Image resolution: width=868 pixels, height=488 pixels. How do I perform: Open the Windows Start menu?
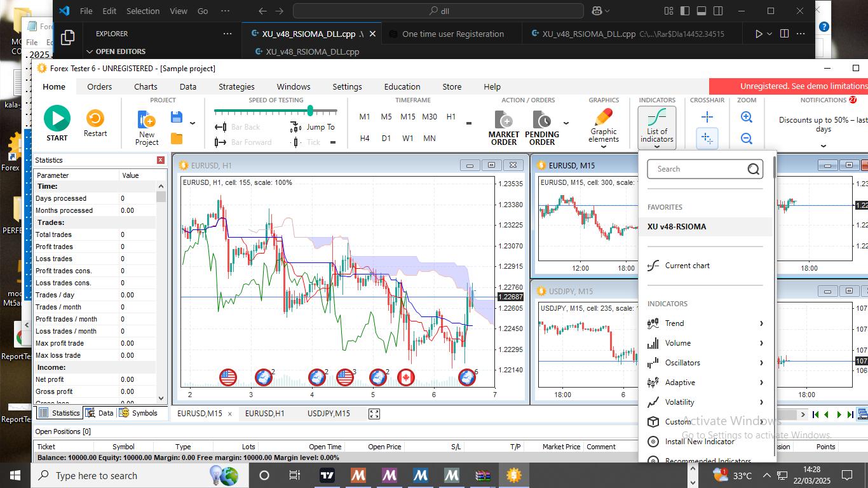pyautogui.click(x=15, y=475)
